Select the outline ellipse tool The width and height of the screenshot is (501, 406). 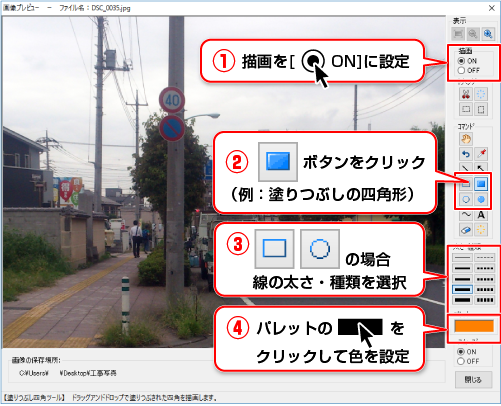tap(466, 199)
